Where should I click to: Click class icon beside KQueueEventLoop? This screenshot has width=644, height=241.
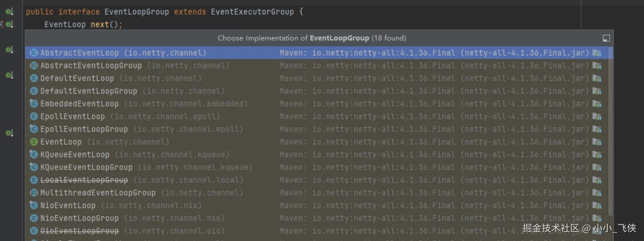point(34,155)
